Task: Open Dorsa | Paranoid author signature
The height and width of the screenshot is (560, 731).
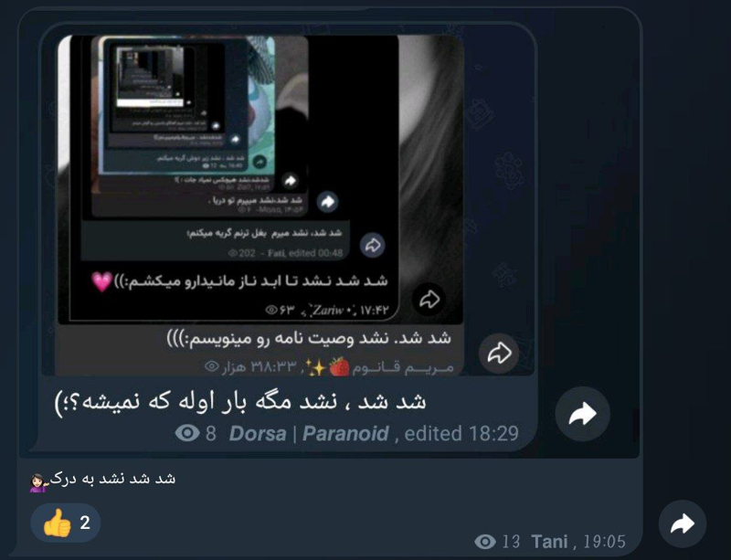Action: pos(309,434)
